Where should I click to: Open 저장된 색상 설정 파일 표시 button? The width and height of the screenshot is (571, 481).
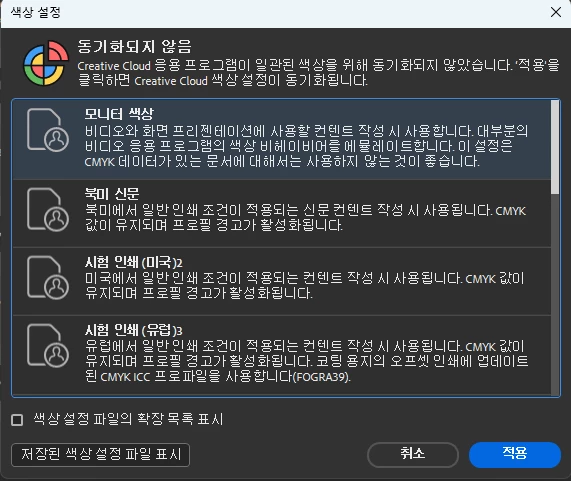click(x=101, y=455)
